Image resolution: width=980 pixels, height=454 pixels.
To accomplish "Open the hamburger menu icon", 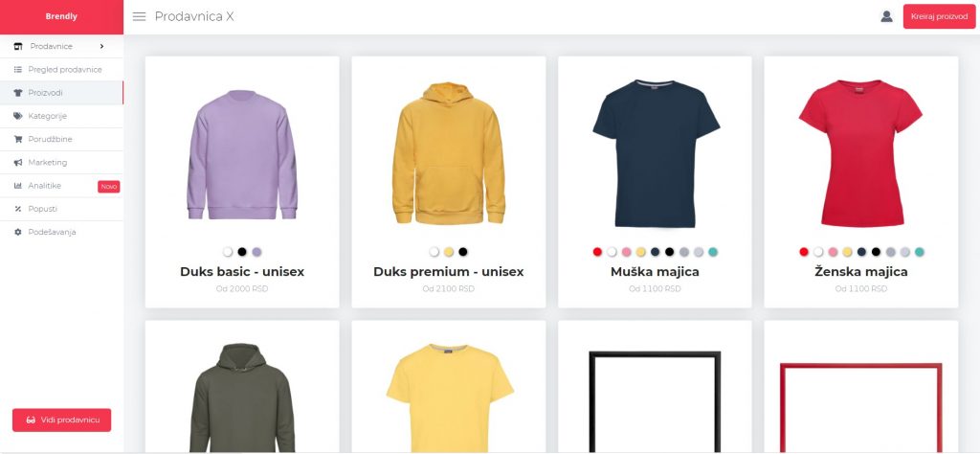I will click(x=139, y=17).
